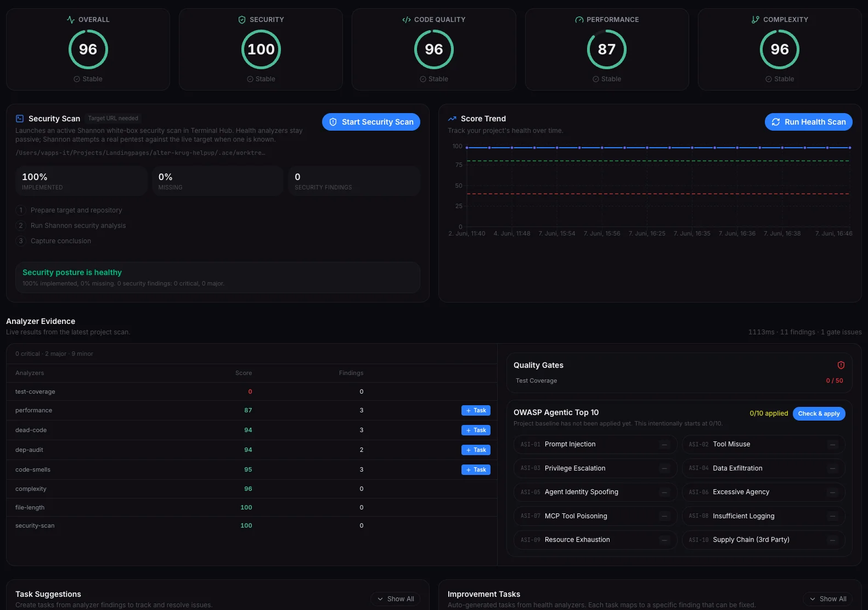Select the complexity analyzer row
Image resolution: width=868 pixels, height=610 pixels.
(x=252, y=489)
